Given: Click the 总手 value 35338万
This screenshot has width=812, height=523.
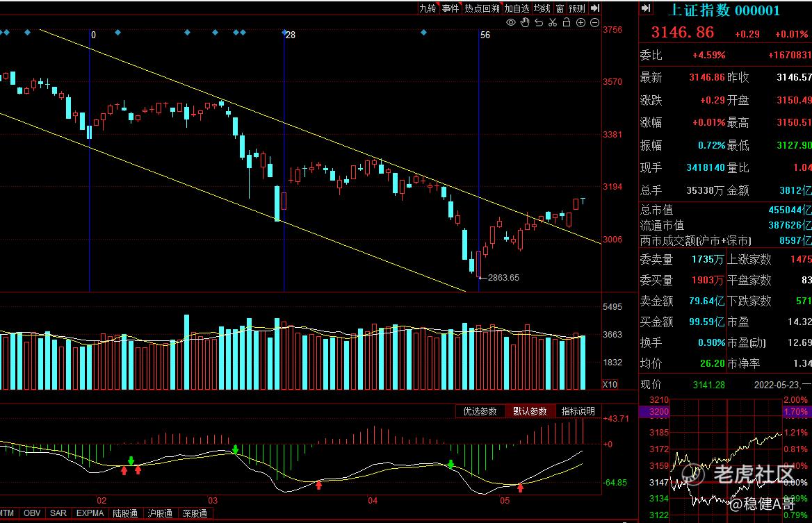Looking at the screenshot, I should 706,190.
